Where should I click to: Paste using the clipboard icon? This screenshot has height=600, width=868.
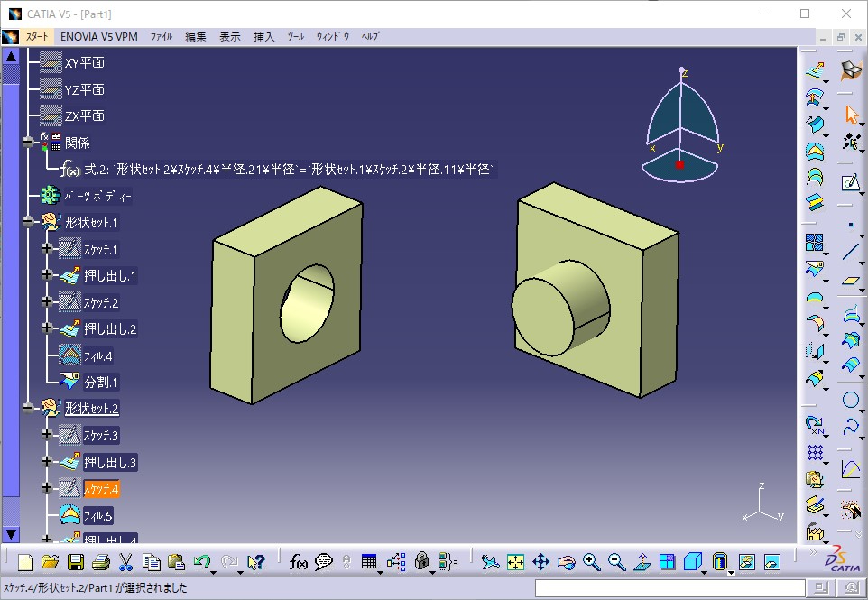click(x=176, y=562)
